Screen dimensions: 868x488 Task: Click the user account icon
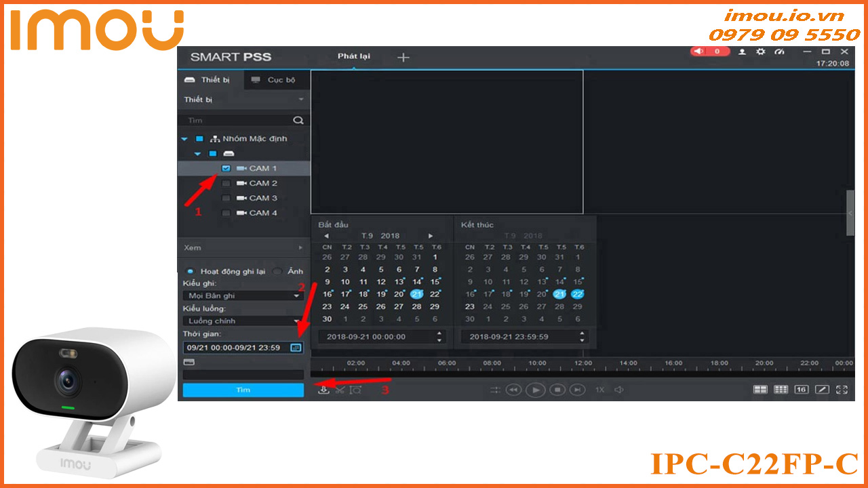pos(742,52)
